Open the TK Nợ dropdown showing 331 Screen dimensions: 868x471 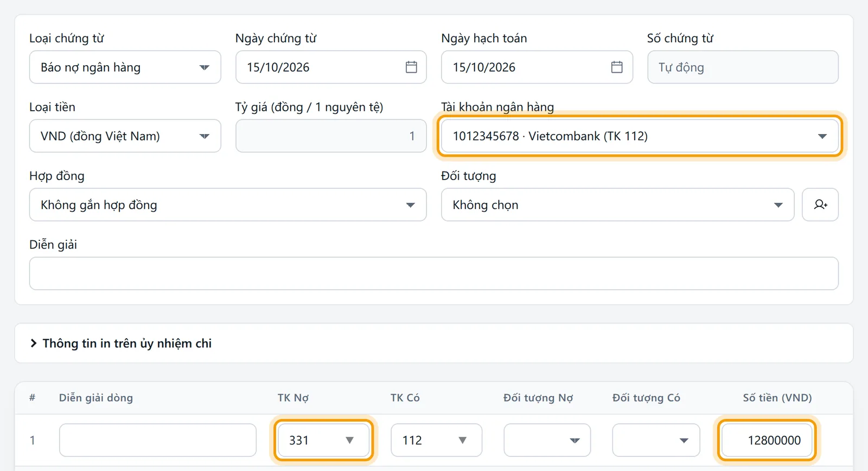323,440
